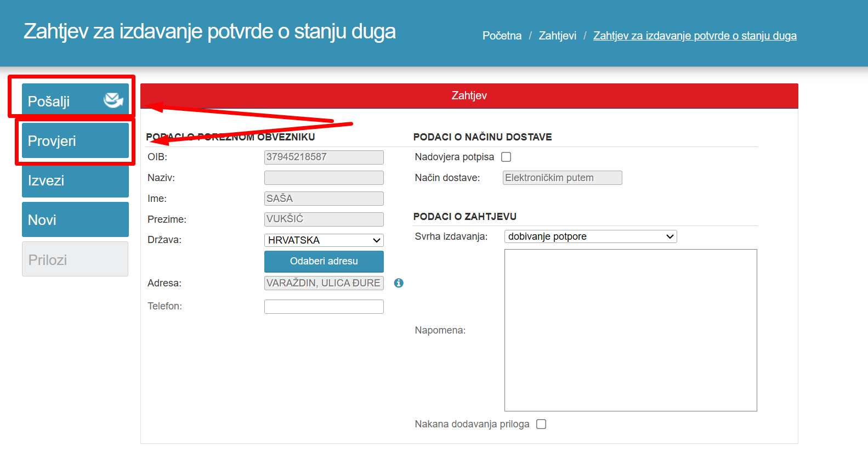This screenshot has height=474, width=868.
Task: Click the Odaberi adresu button
Action: [324, 261]
